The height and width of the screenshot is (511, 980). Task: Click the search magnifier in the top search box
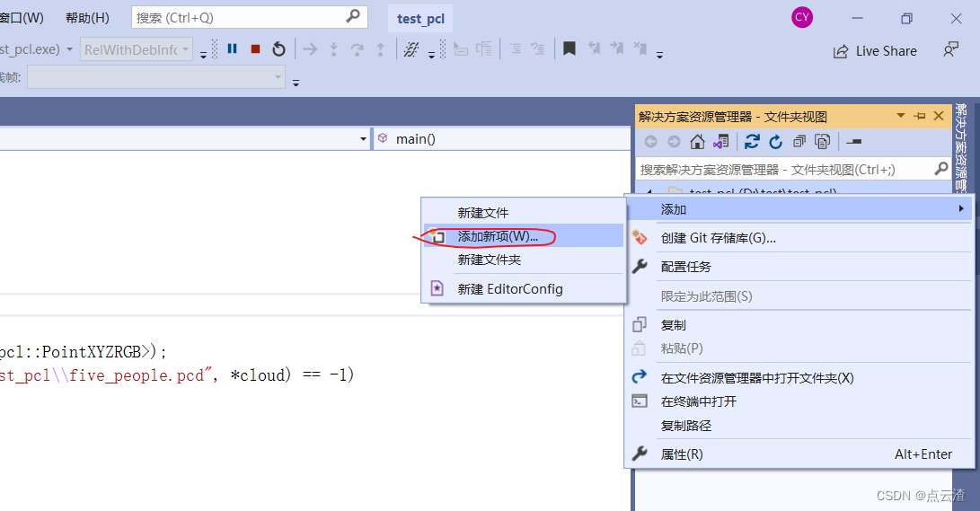[x=353, y=16]
